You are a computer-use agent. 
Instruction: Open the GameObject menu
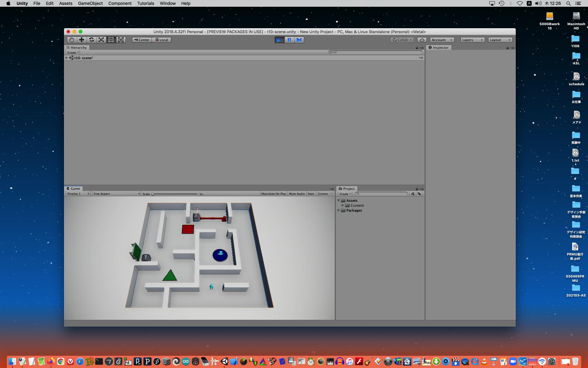pos(90,3)
